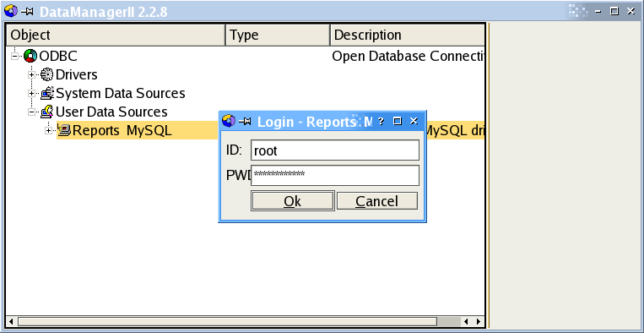This screenshot has height=333, width=644.
Task: Maximize the DataManagerII main window
Action: coord(614,12)
